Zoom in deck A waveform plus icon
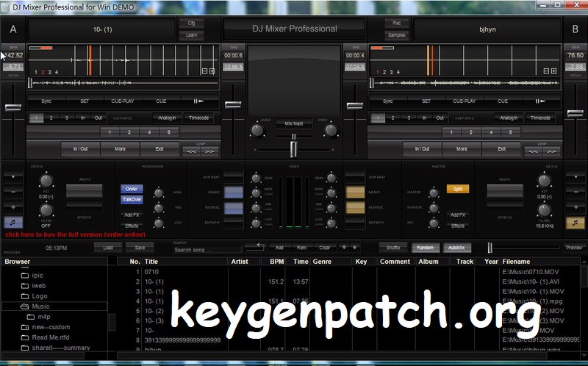588x366 pixels. pyautogui.click(x=212, y=71)
